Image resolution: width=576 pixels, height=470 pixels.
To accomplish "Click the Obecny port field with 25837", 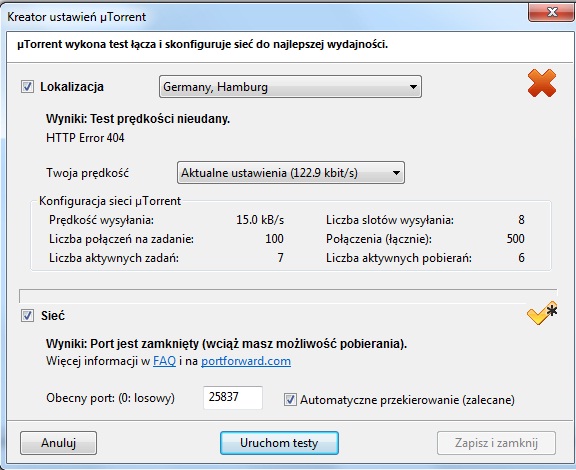I will (233, 397).
